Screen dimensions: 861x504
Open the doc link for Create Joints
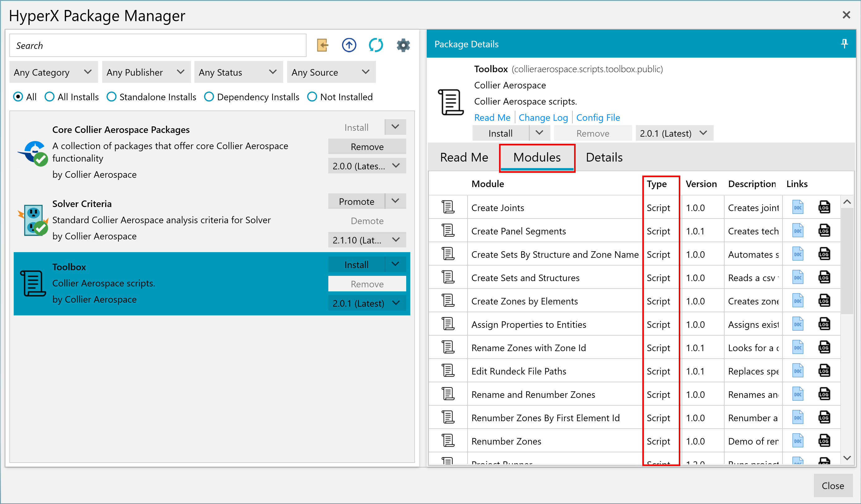tap(798, 207)
